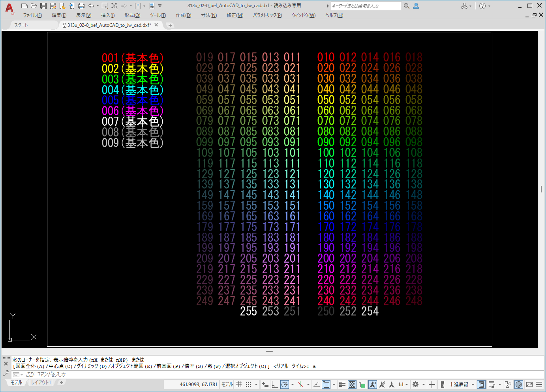
Task: Open the Help question mark dropdown arrow
Action: 490,6
